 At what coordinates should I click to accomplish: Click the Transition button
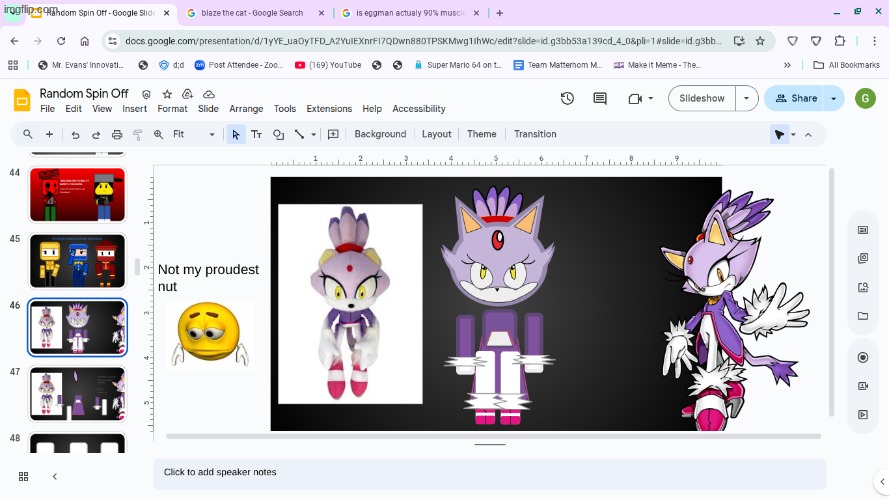(535, 134)
